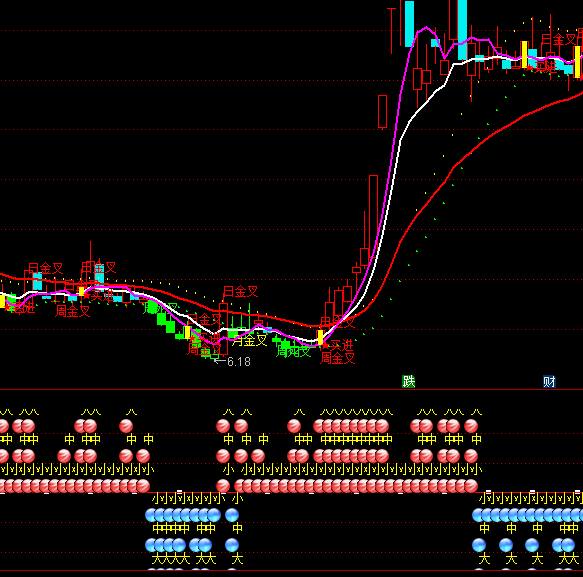Viewport: 583px width, 577px height.
Task: Click the yellow candle near the upper-right 买进
Action: (x=524, y=55)
